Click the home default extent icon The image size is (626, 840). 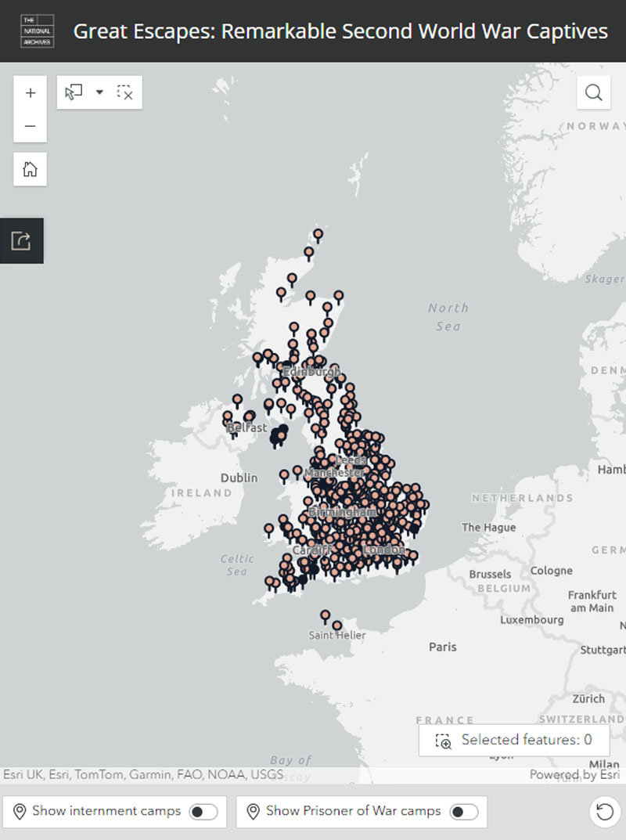click(30, 169)
